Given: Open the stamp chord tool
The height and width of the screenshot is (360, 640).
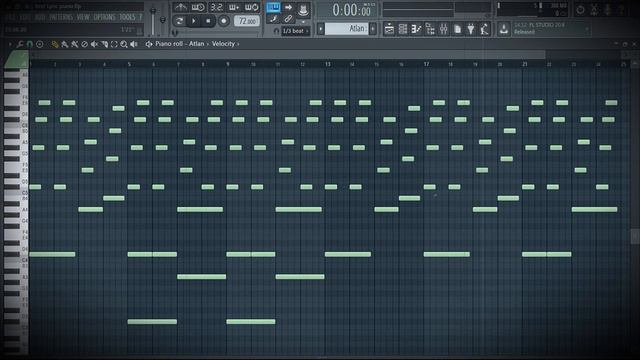Looking at the screenshot, I should (40, 44).
